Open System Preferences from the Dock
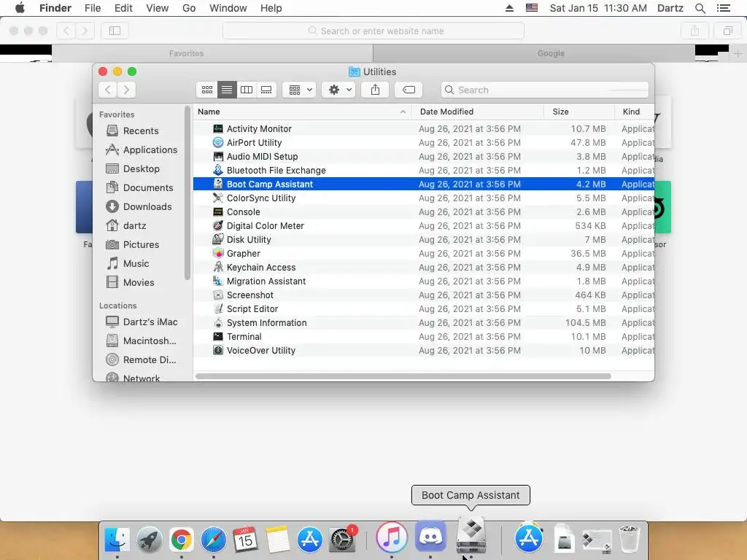Screen dimensions: 747x560 point(341,540)
